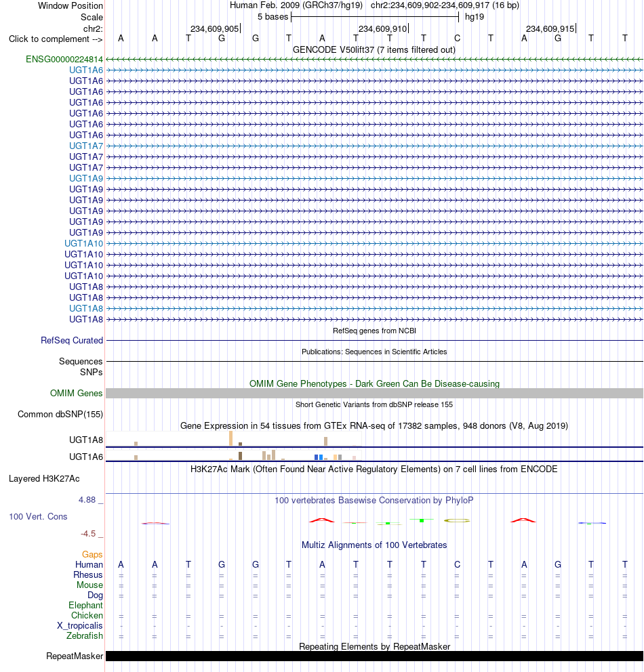Click the Sequences track label
This screenshot has width=644, height=672.
click(x=81, y=361)
